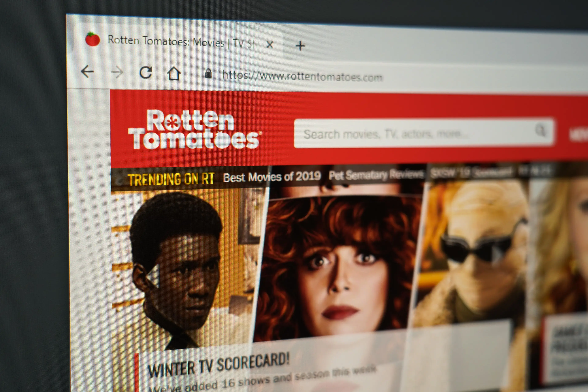Close the Rotten Tomatoes tab

(x=270, y=45)
